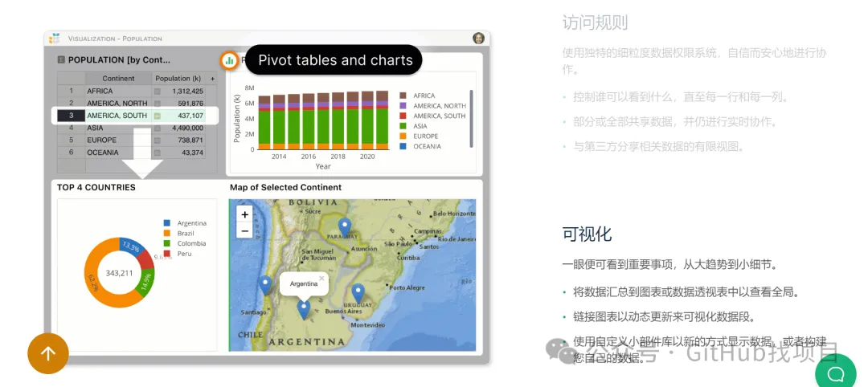Screen dimensions: 868x387
Task: Click the row icon beside 1,312,425
Action: pyautogui.click(x=158, y=92)
